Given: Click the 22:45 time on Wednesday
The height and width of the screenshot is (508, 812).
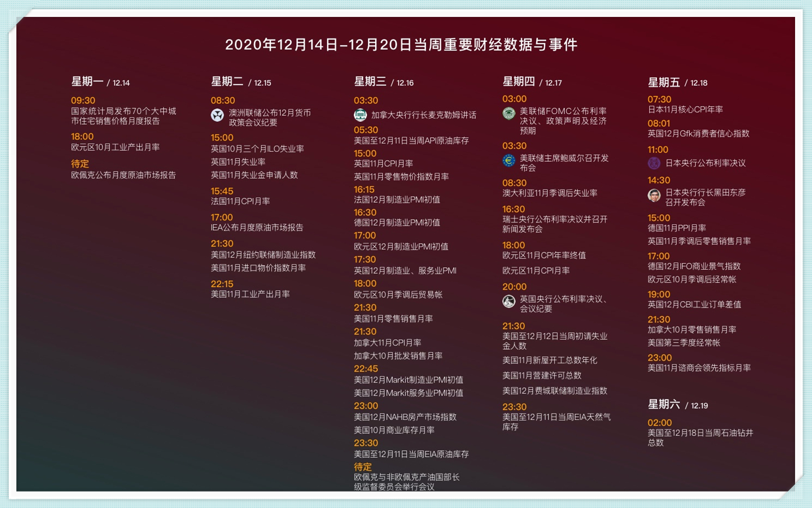Looking at the screenshot, I should 366,369.
